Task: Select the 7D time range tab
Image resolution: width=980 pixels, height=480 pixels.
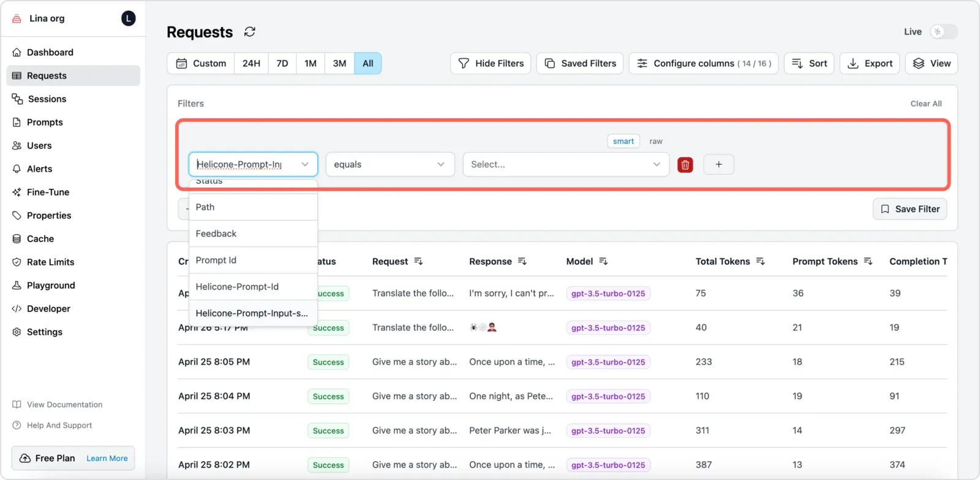Action: tap(282, 63)
